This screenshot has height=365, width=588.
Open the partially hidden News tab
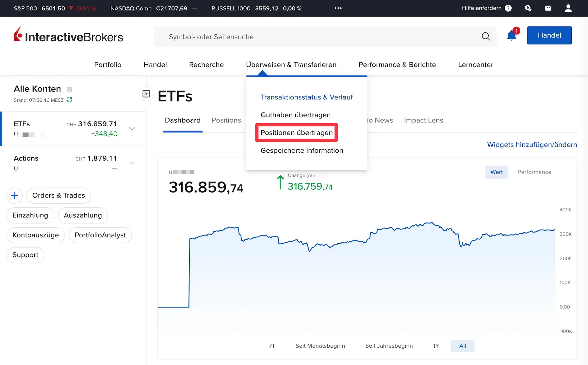(x=380, y=120)
